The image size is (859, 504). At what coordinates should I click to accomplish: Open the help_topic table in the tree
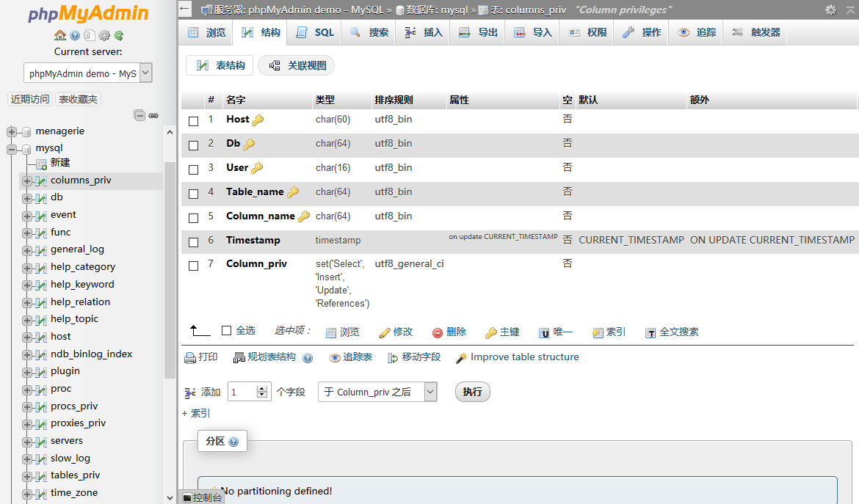[74, 319]
